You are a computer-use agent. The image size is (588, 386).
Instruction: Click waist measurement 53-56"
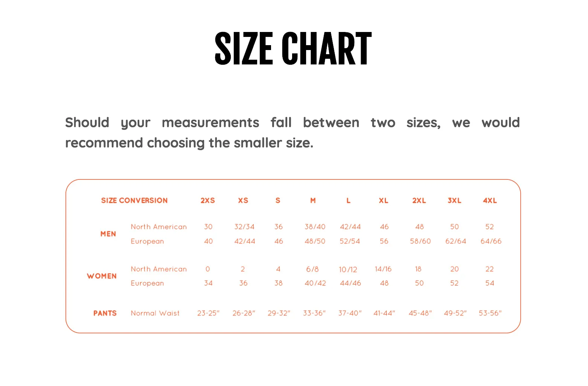490,313
